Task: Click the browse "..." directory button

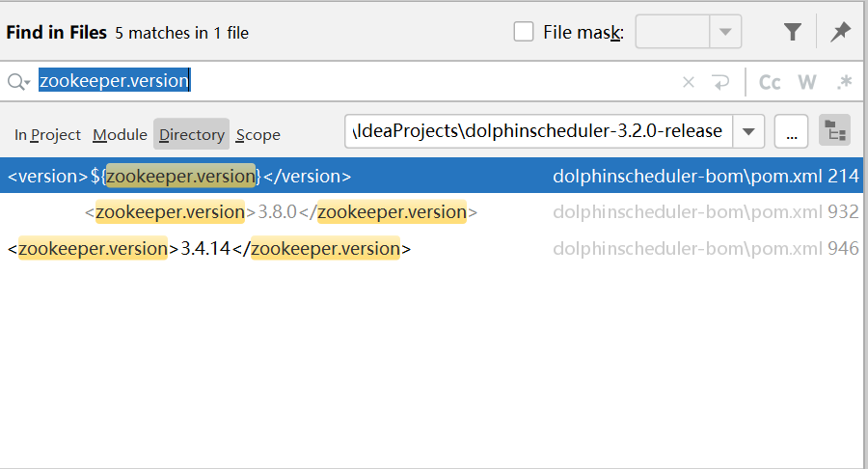Action: 791,132
